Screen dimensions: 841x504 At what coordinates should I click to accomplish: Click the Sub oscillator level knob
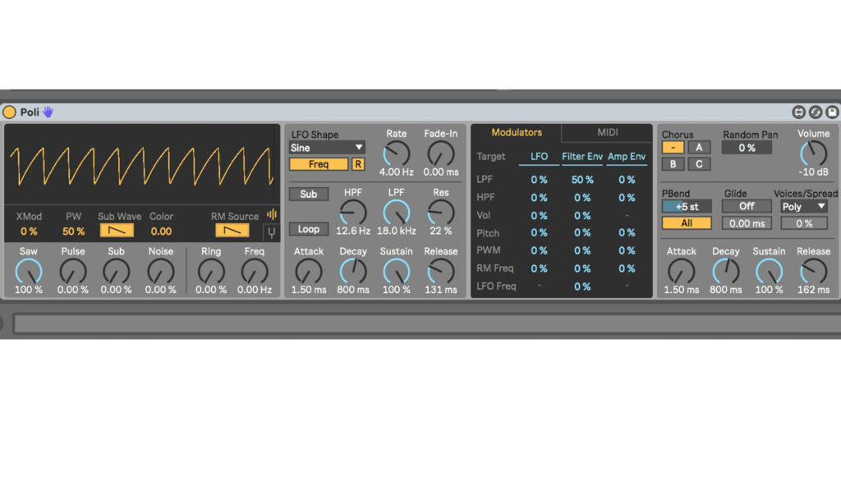[116, 272]
